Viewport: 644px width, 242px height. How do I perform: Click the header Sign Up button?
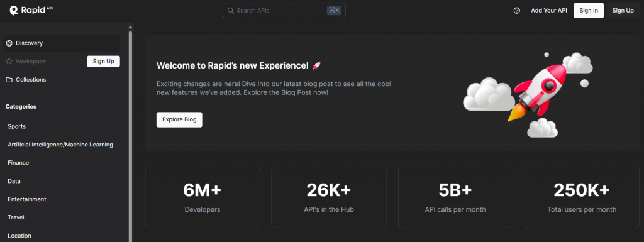(x=623, y=11)
